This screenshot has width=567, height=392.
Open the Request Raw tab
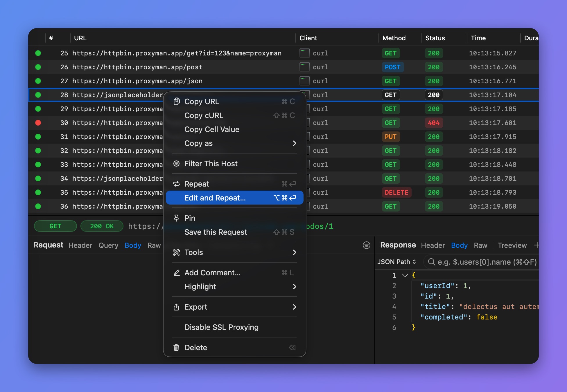click(x=154, y=245)
